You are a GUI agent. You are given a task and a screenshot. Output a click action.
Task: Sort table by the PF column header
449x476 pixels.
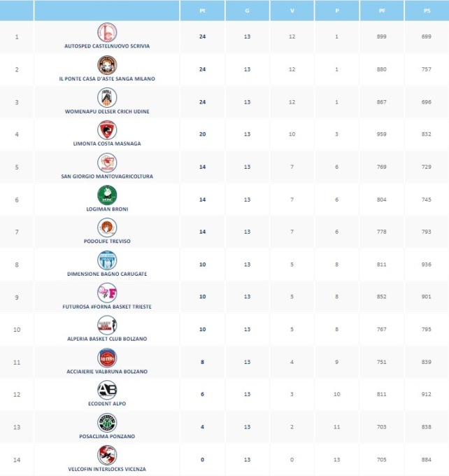(x=382, y=10)
